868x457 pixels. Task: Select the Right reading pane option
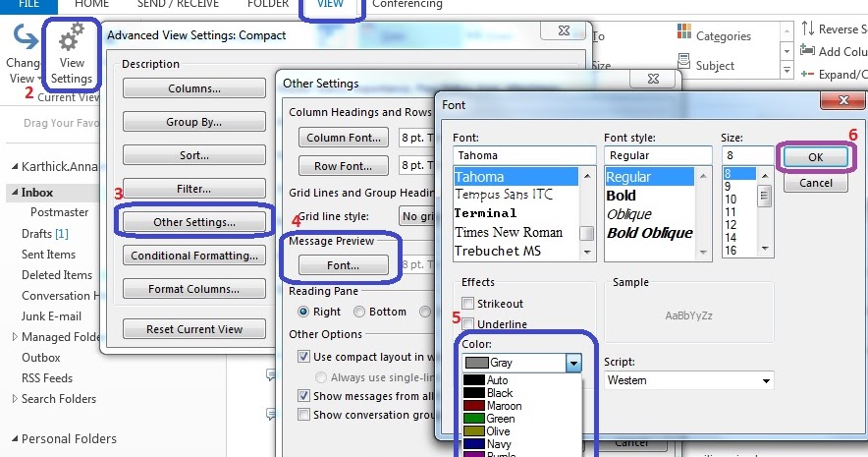(303, 312)
